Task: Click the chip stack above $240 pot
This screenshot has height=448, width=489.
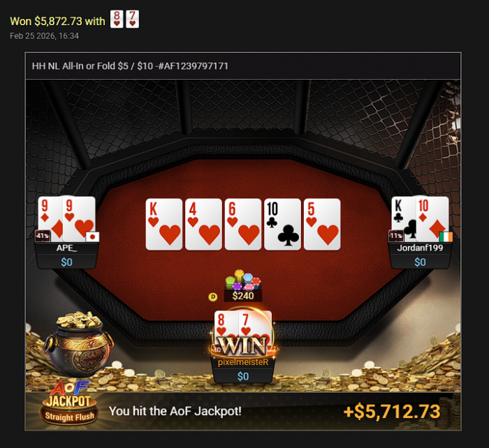Action: 243,279
